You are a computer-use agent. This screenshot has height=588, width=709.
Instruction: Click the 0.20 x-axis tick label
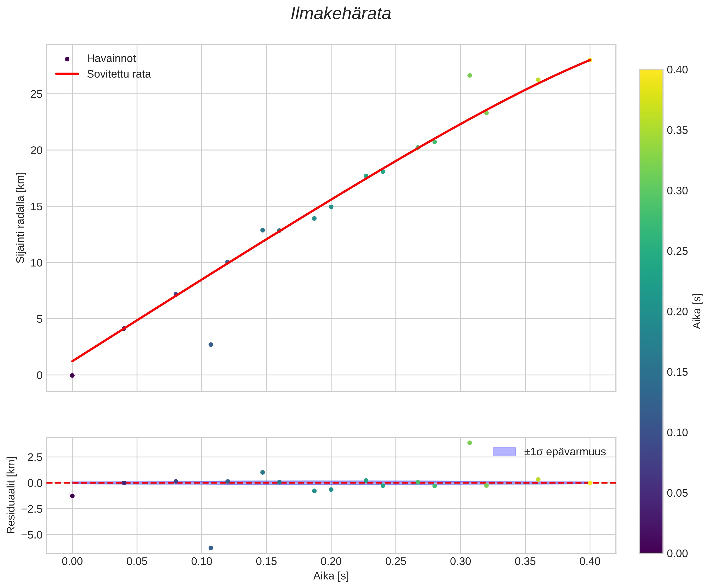pos(331,561)
